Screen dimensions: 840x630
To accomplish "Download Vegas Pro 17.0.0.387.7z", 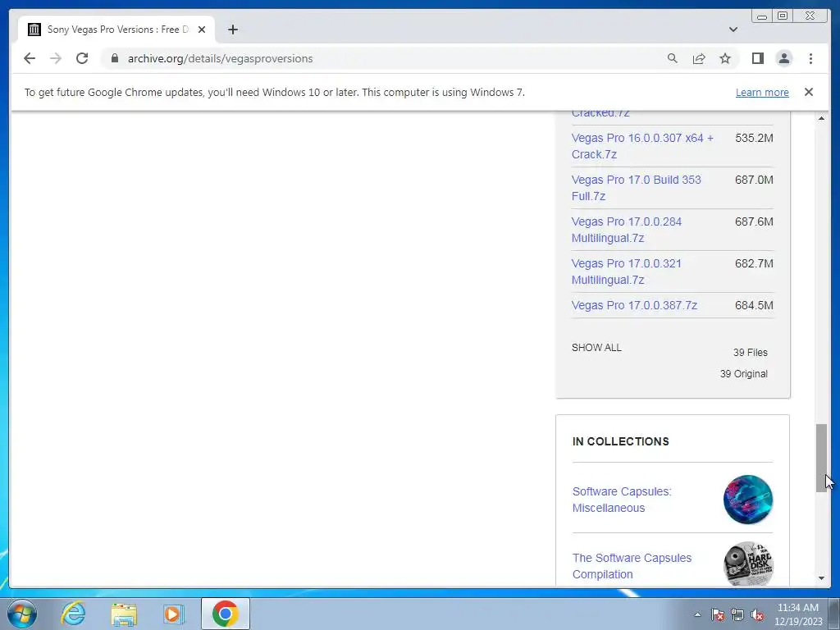I will coord(634,305).
